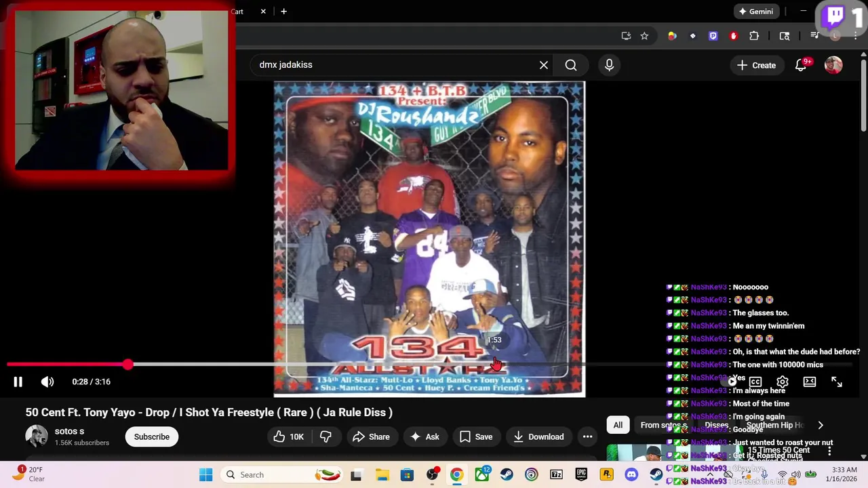Image resolution: width=868 pixels, height=488 pixels.
Task: Click the YouTube search magnifier button
Action: 571,65
